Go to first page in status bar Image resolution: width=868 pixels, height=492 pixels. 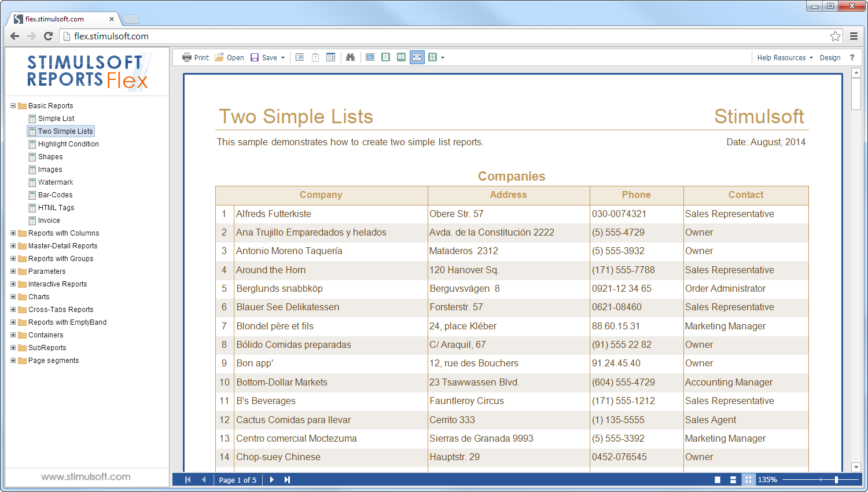point(187,480)
